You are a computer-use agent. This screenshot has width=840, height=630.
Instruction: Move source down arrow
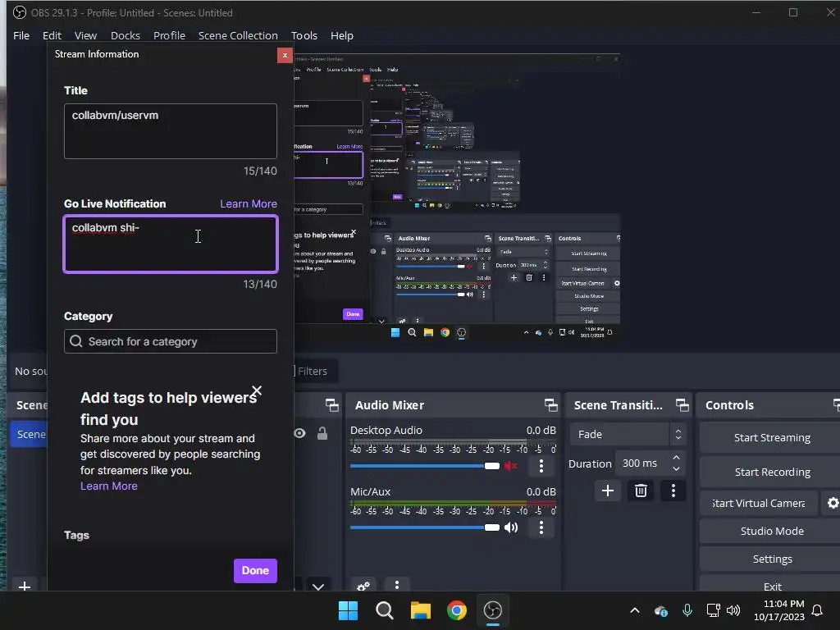pos(318,587)
